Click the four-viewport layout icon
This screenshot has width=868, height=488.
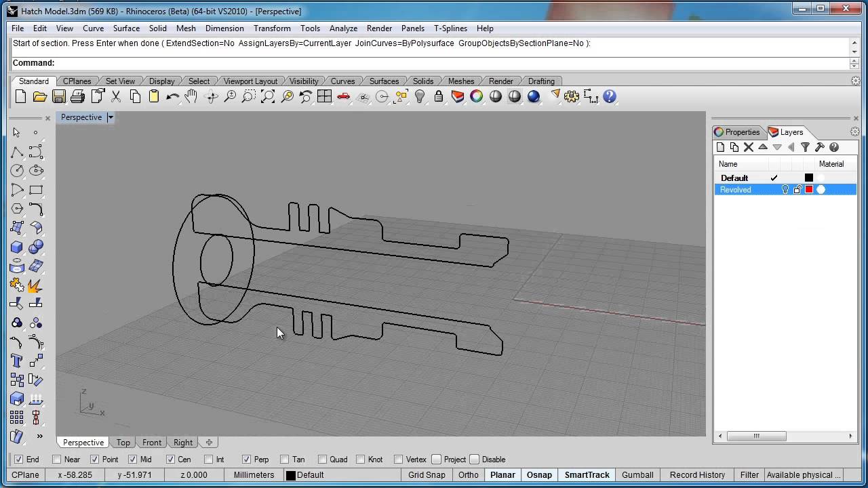click(x=324, y=97)
